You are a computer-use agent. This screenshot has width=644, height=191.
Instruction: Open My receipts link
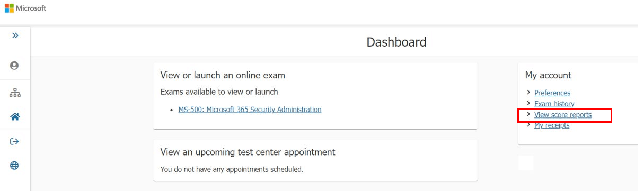552,125
